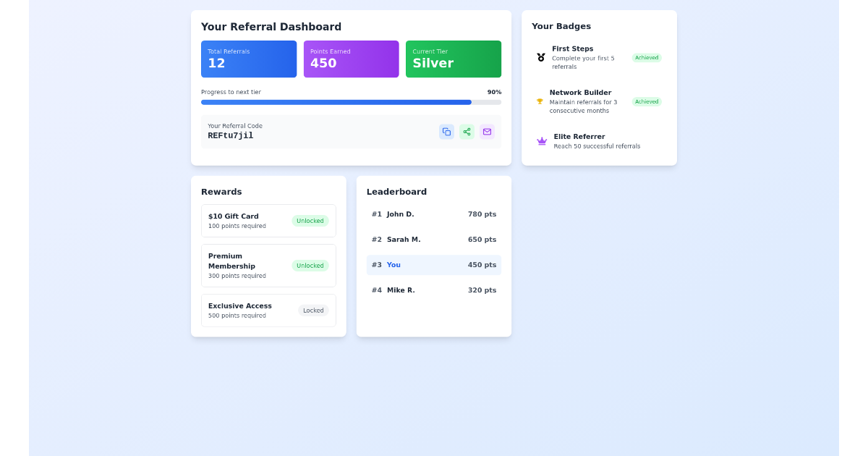This screenshot has width=868, height=456.
Task: Toggle the Locked badge on Exclusive Access
Action: tap(313, 310)
